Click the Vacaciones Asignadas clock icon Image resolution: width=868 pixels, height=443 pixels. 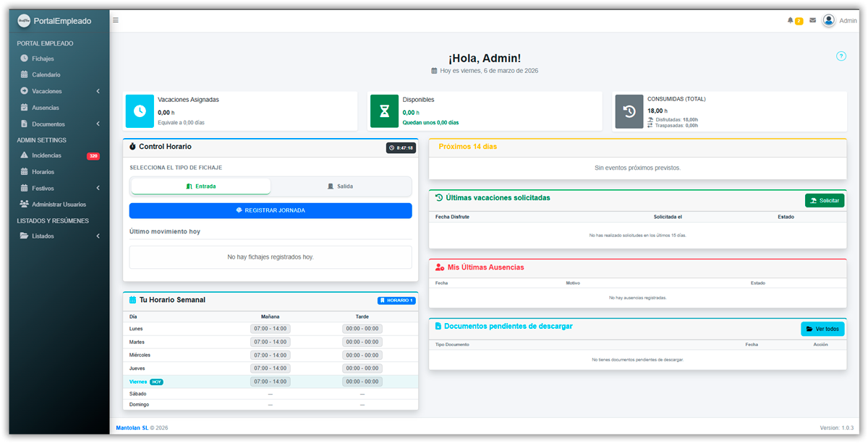point(140,111)
